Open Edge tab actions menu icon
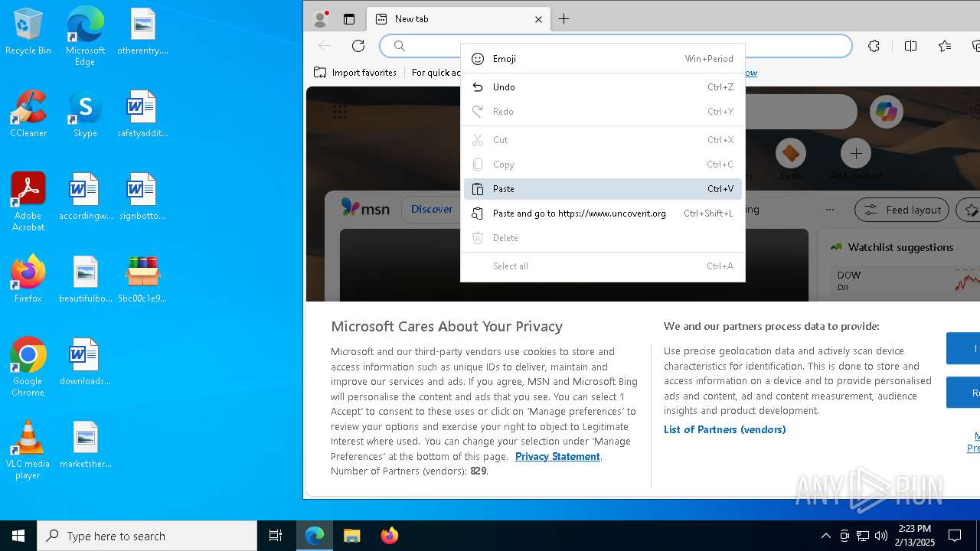The width and height of the screenshot is (980, 551). tap(349, 19)
